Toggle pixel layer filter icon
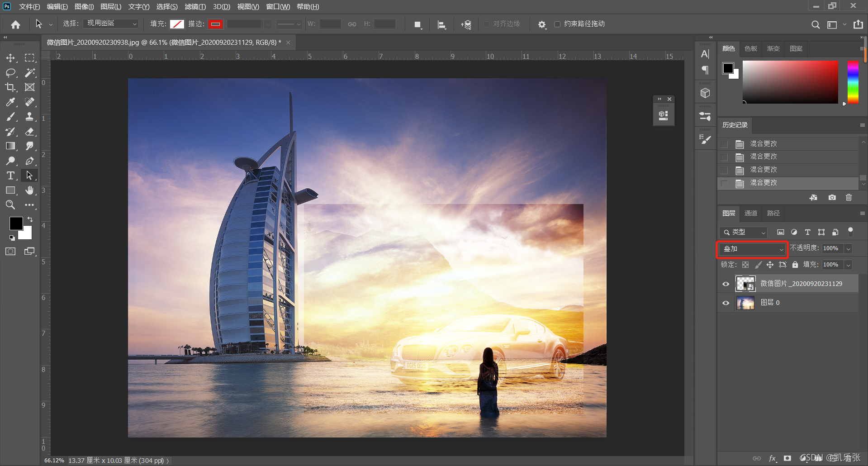This screenshot has height=466, width=868. [780, 232]
